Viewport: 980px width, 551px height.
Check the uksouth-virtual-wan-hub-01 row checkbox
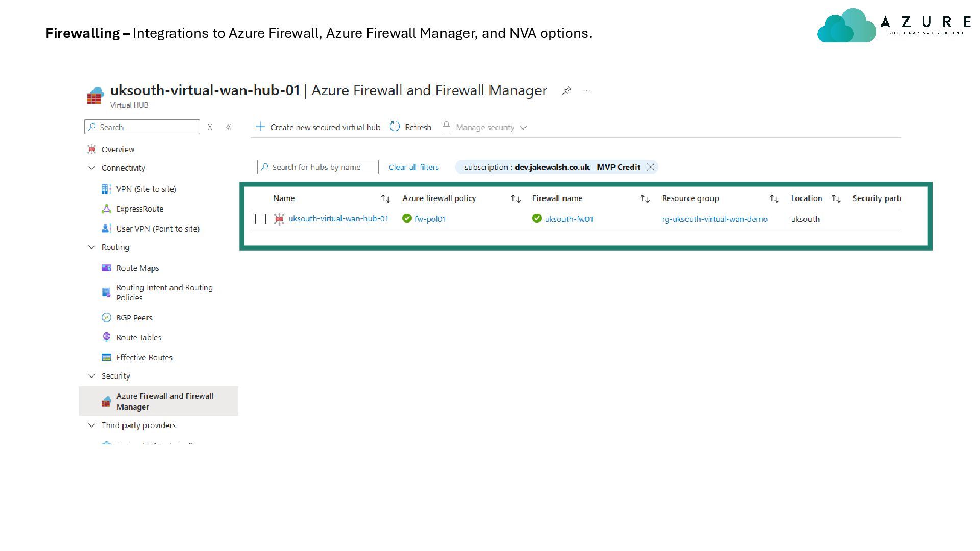click(x=261, y=219)
